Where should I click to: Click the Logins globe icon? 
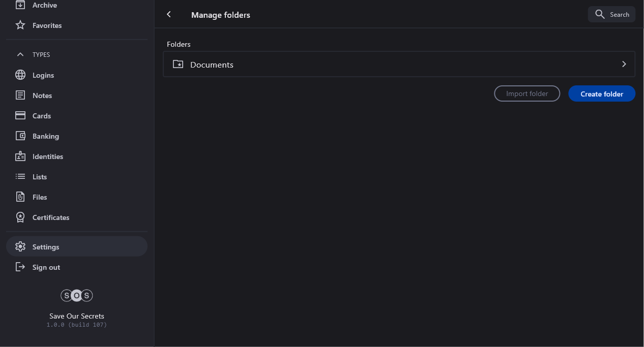point(20,75)
